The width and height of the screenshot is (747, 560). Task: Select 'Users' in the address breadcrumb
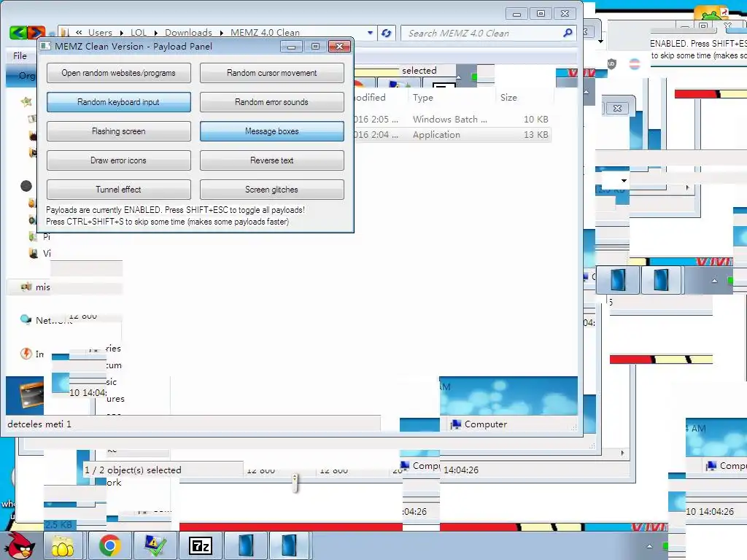pos(100,32)
